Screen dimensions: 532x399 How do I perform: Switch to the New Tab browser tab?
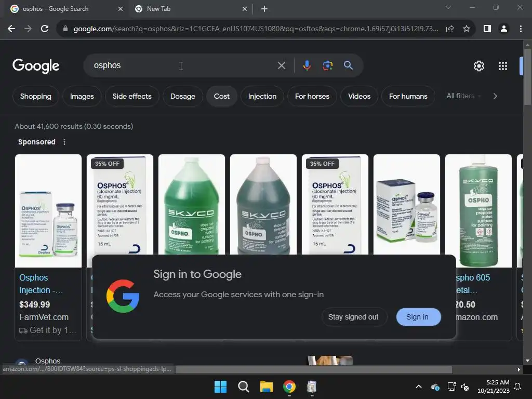click(x=191, y=9)
